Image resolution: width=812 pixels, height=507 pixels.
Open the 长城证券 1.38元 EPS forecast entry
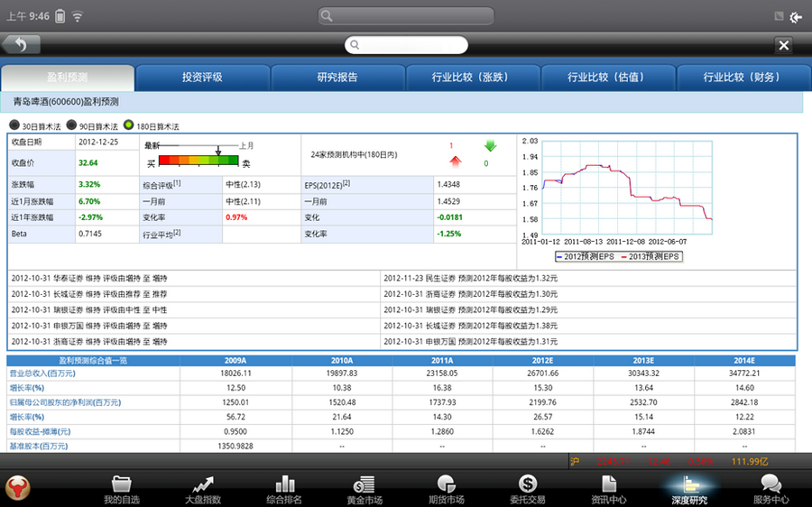coord(470,326)
